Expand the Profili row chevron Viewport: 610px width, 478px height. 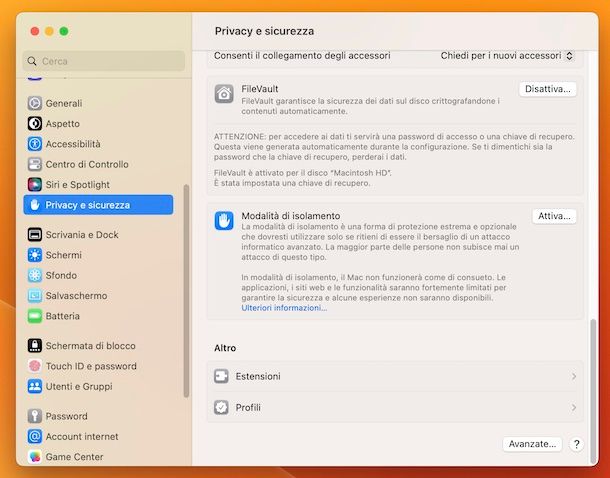pyautogui.click(x=574, y=408)
